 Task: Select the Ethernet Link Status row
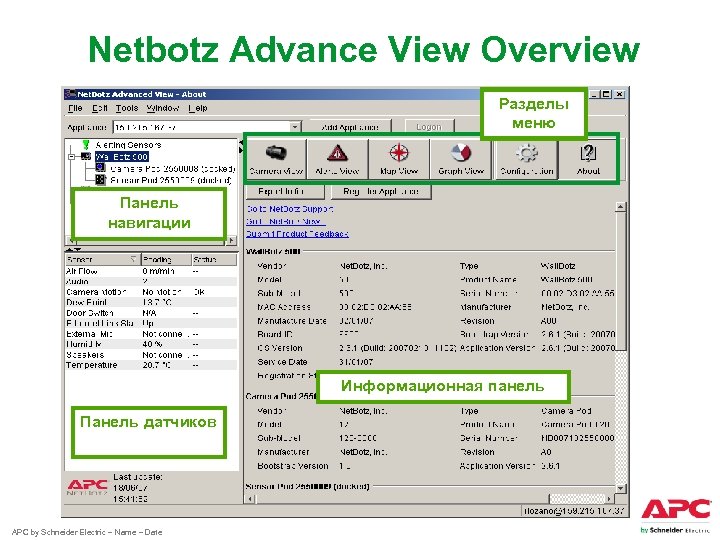151,323
